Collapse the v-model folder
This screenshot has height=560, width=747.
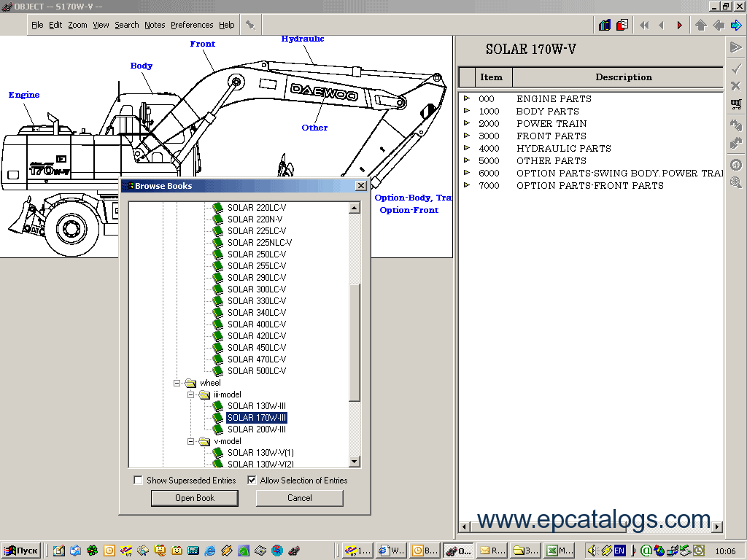pyautogui.click(x=190, y=441)
